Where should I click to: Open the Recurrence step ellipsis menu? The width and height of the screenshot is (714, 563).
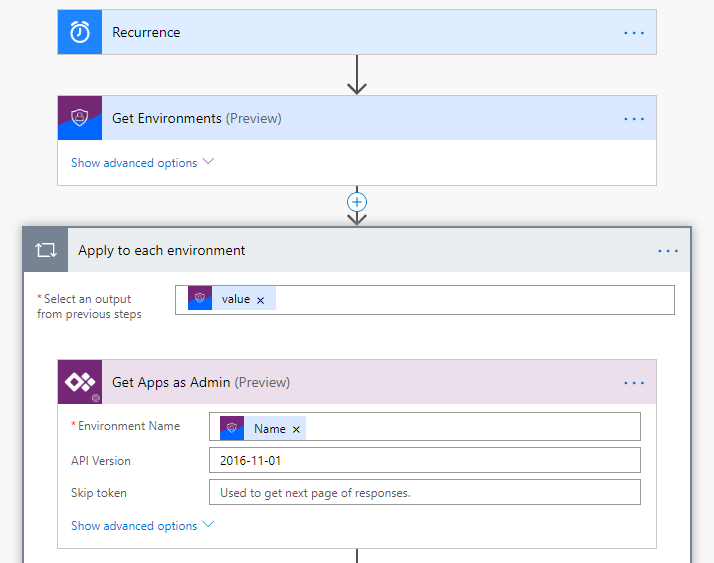point(634,32)
